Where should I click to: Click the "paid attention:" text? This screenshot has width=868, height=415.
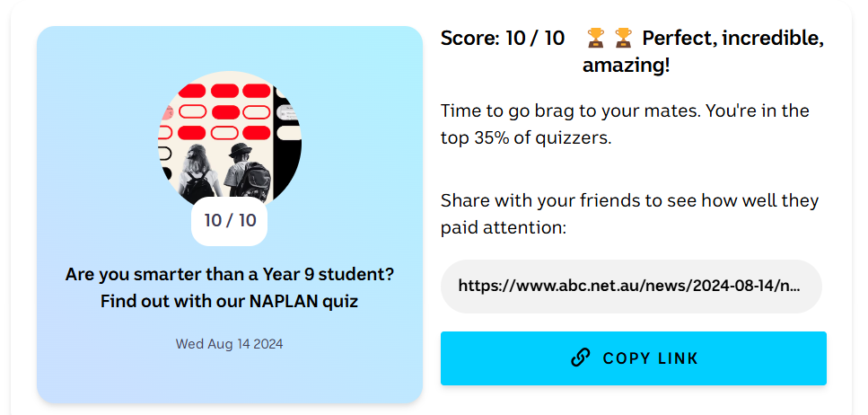click(503, 228)
